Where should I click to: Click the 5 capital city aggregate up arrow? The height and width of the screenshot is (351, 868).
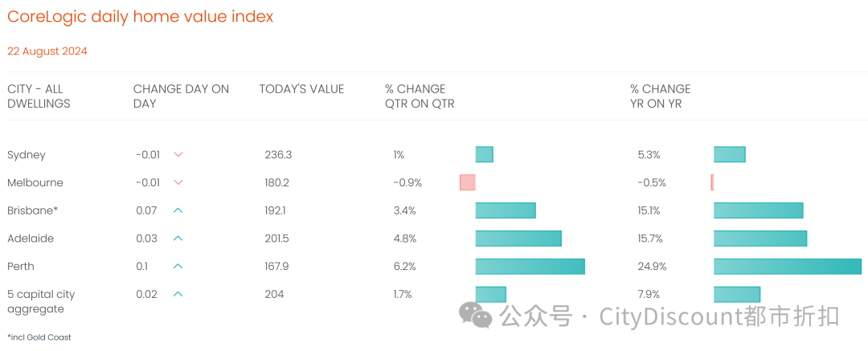[x=178, y=295]
